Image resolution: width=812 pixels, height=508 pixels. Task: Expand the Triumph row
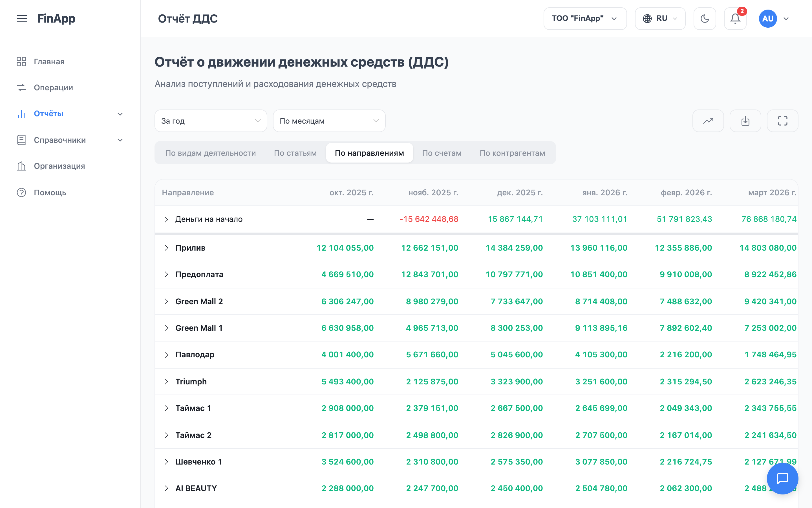(x=166, y=381)
